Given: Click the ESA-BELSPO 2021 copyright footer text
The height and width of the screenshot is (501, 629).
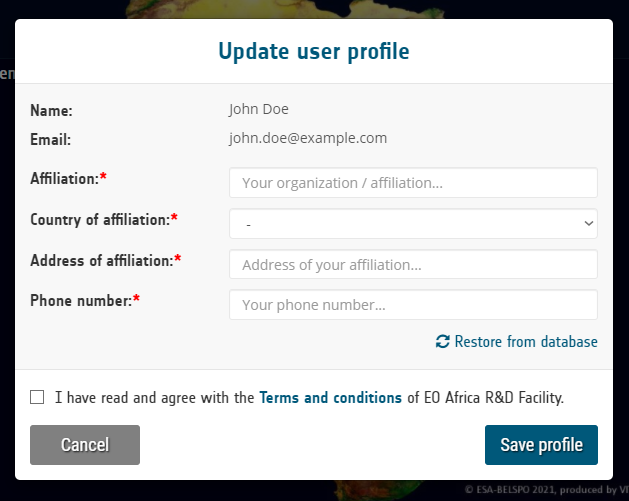Looking at the screenshot, I should tap(546, 490).
